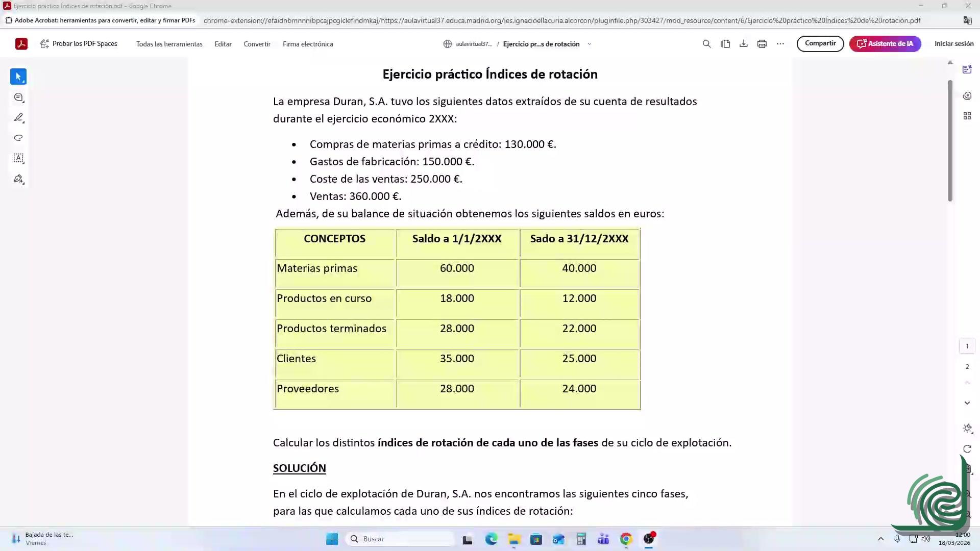Select the arrow selection tool
Viewport: 980px width, 551px height.
18,77
